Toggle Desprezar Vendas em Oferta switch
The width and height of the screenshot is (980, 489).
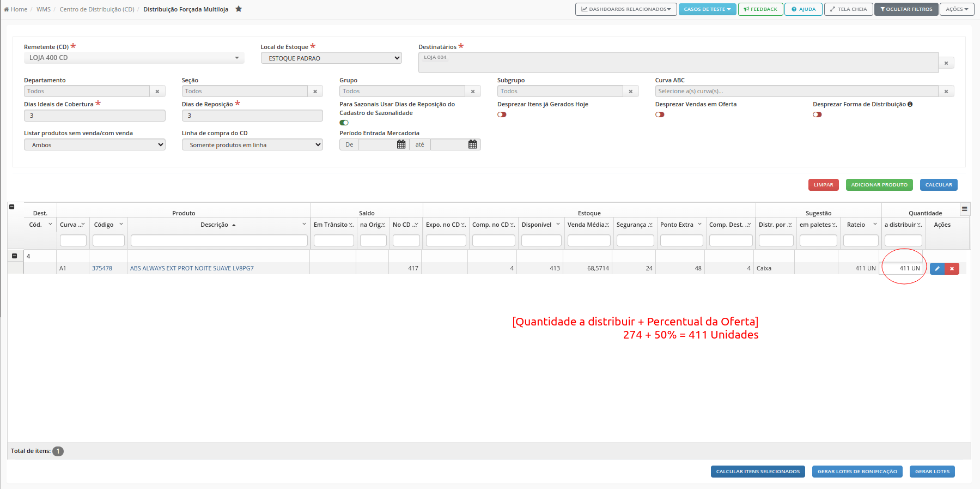(660, 114)
